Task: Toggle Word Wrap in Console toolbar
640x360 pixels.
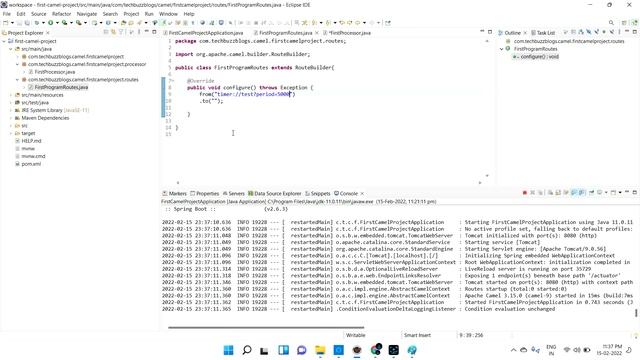Action: click(566, 193)
